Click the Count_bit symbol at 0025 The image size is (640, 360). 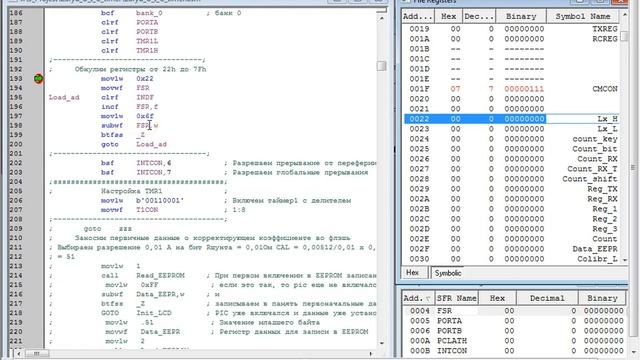coord(595,149)
